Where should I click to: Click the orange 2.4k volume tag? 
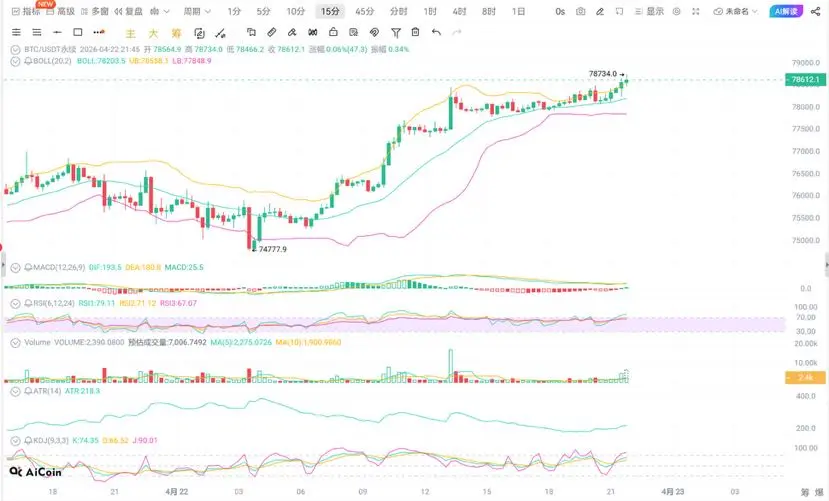tap(806, 378)
